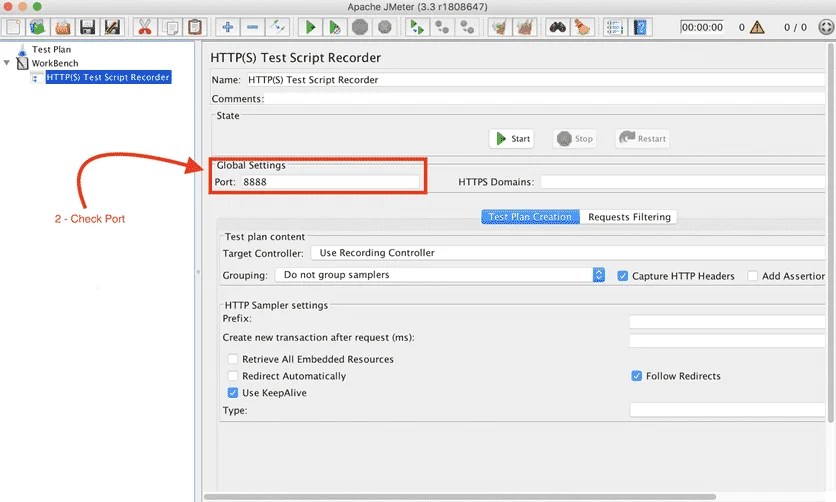836x502 pixels.
Task: Open the Function helper list icon
Action: pos(614,27)
